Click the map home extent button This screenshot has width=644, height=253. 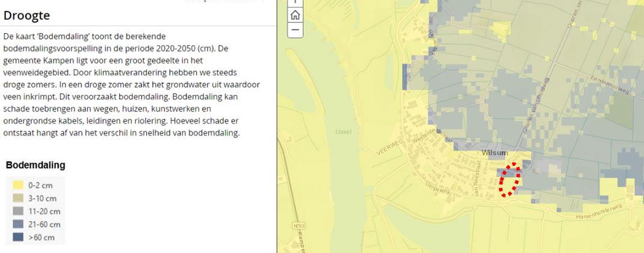(295, 15)
